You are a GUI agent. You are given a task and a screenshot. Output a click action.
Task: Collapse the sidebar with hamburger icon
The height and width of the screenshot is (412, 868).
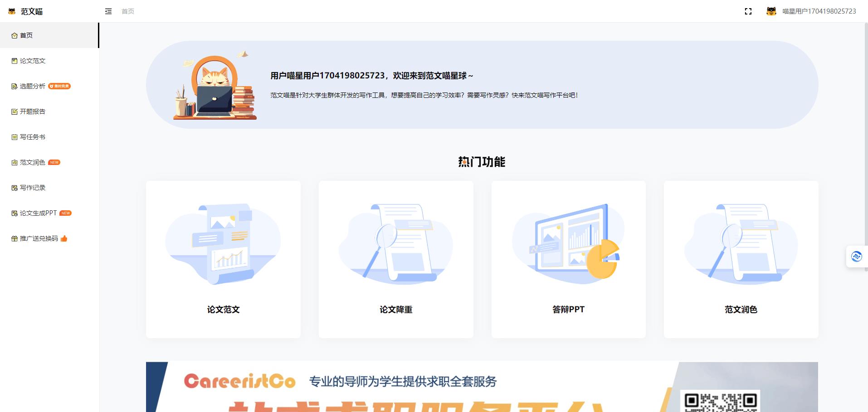tap(108, 11)
